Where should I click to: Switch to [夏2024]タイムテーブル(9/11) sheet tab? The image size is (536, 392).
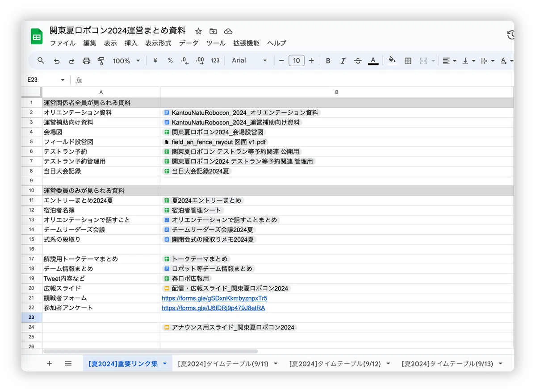pos(228,364)
